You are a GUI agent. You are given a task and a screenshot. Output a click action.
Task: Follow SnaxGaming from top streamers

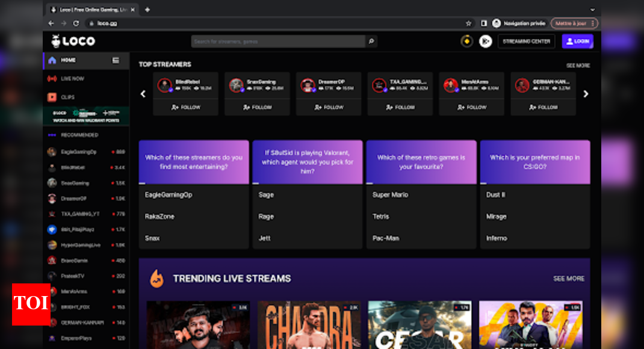tap(257, 108)
